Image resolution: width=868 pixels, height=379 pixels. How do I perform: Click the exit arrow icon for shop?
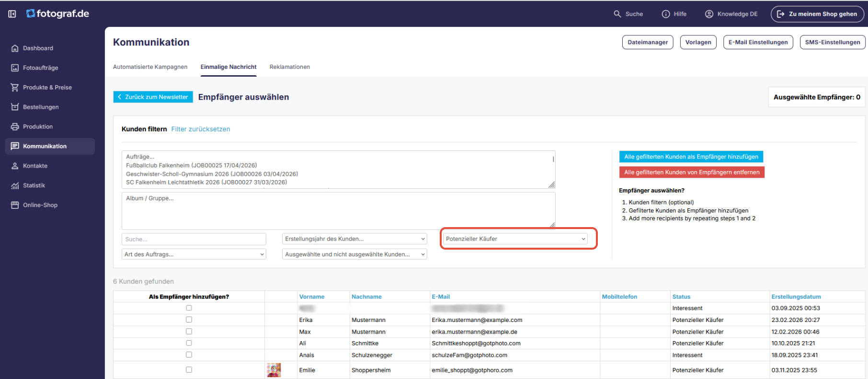click(x=781, y=14)
